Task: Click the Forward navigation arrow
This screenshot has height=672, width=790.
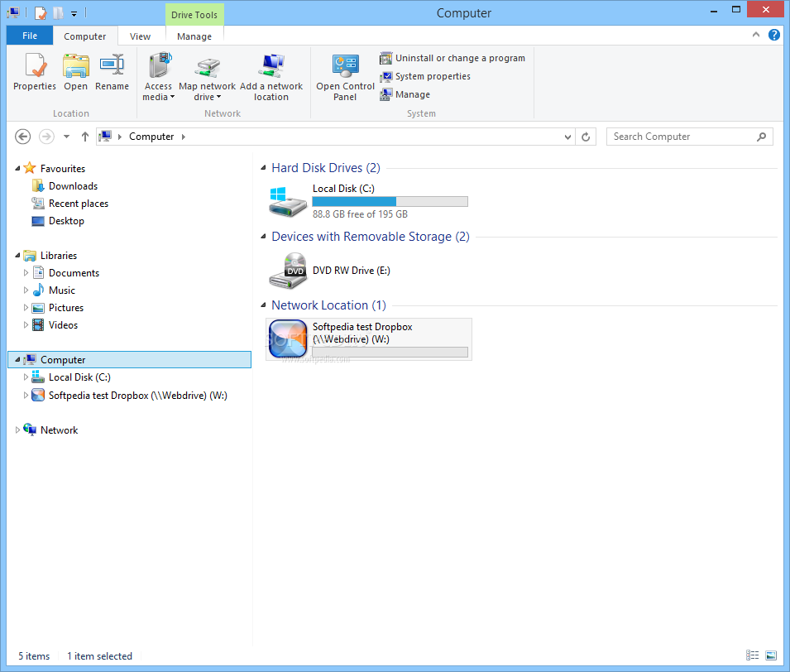Action: [46, 137]
